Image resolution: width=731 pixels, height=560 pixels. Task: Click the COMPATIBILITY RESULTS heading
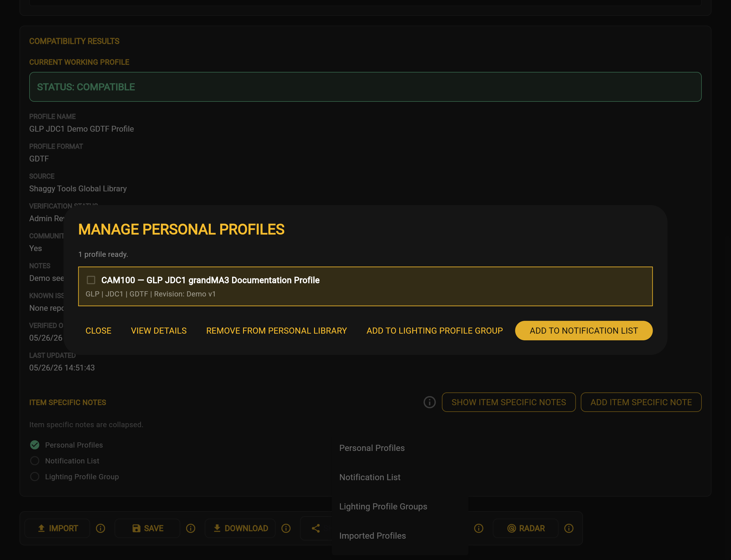[x=74, y=41]
